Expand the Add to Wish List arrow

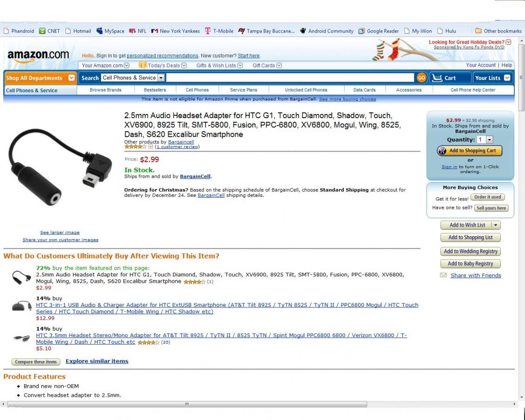[496, 225]
